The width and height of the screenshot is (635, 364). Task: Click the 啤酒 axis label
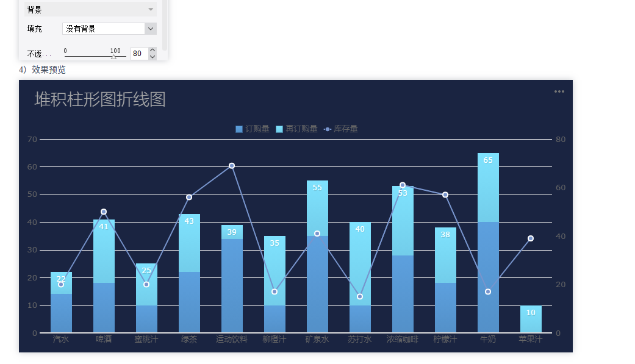click(x=104, y=339)
